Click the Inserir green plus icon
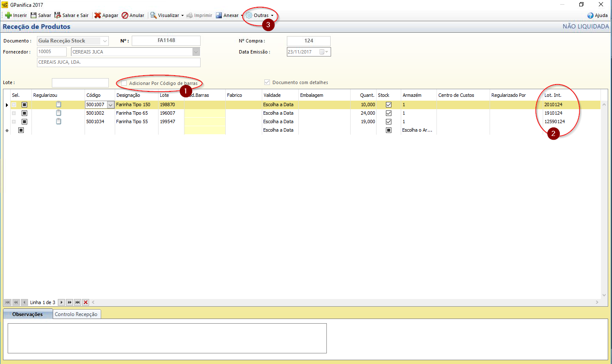Image resolution: width=612 pixels, height=364 pixels. [8, 15]
